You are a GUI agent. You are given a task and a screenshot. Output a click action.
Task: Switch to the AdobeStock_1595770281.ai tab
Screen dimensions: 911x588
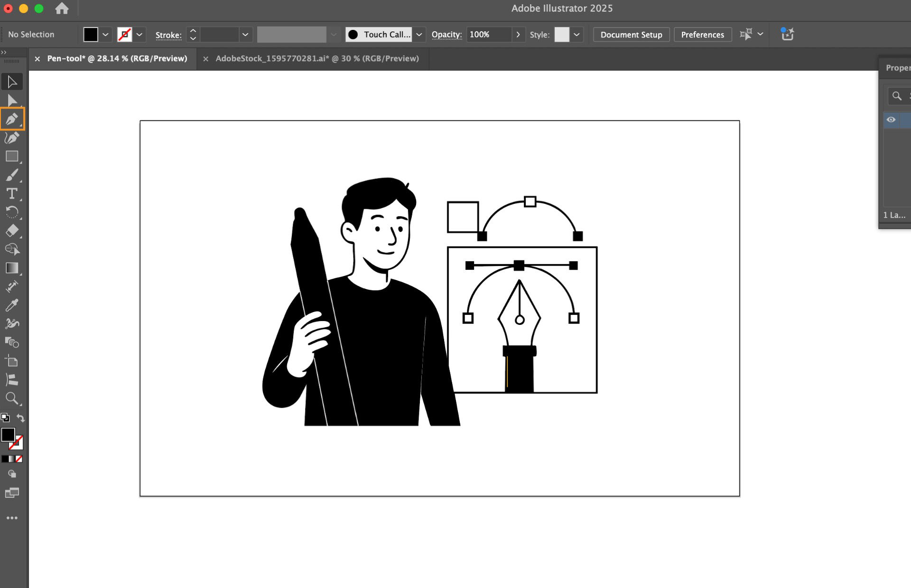317,58
